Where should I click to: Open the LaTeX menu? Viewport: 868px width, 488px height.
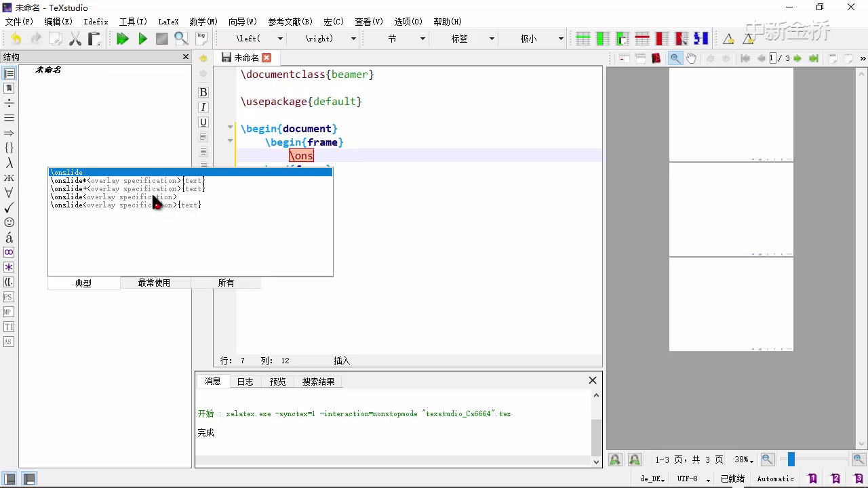click(x=168, y=22)
